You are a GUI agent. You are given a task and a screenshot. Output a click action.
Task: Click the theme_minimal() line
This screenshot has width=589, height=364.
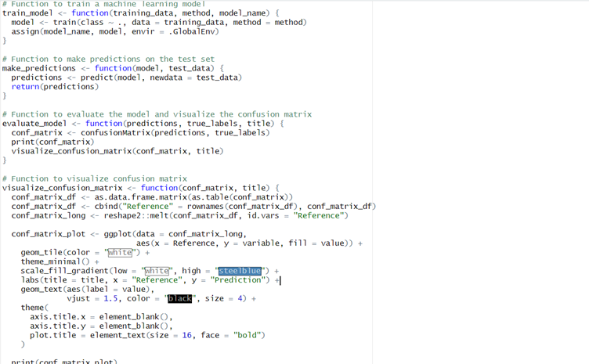pyautogui.click(x=60, y=262)
